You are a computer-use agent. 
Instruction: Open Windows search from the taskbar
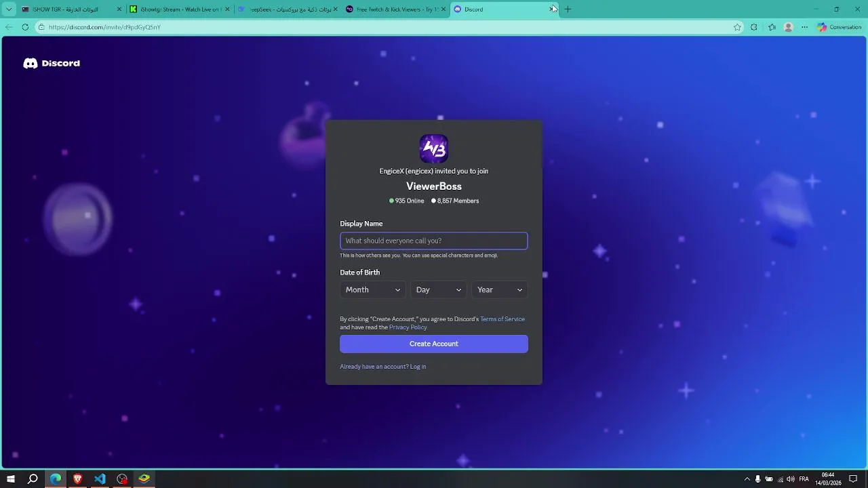(33, 479)
